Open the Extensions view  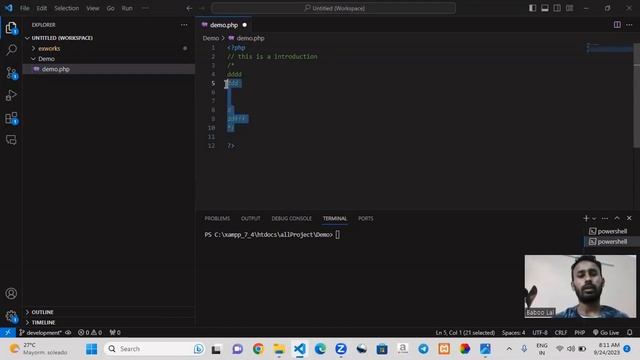click(x=11, y=118)
